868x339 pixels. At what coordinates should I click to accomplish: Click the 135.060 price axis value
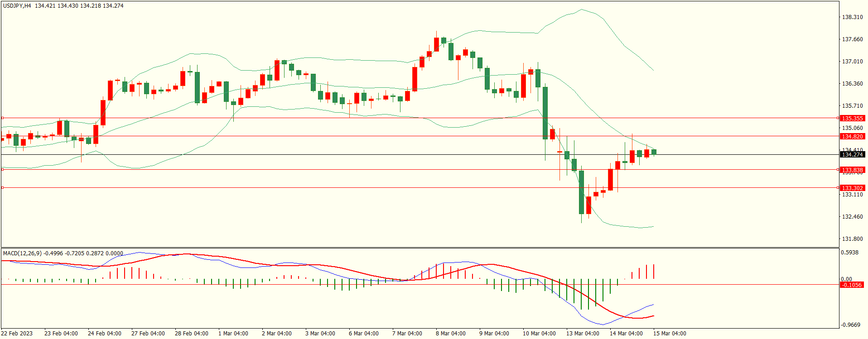[852, 128]
